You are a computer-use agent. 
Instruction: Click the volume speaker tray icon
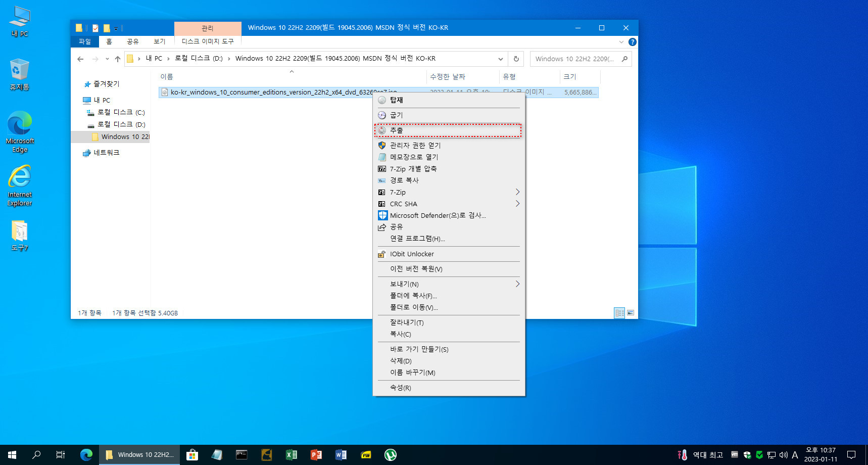(783, 455)
